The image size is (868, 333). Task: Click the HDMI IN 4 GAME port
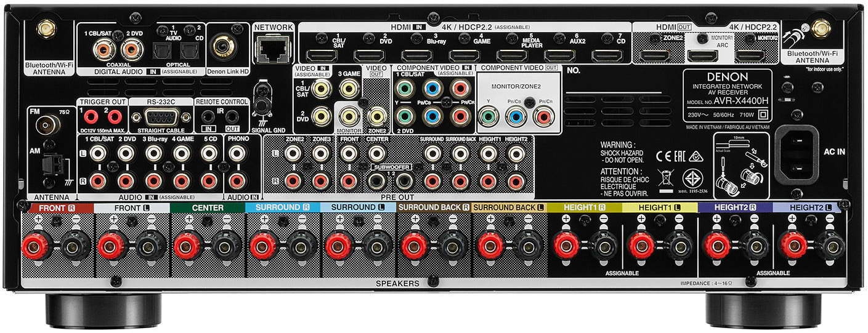(464, 55)
